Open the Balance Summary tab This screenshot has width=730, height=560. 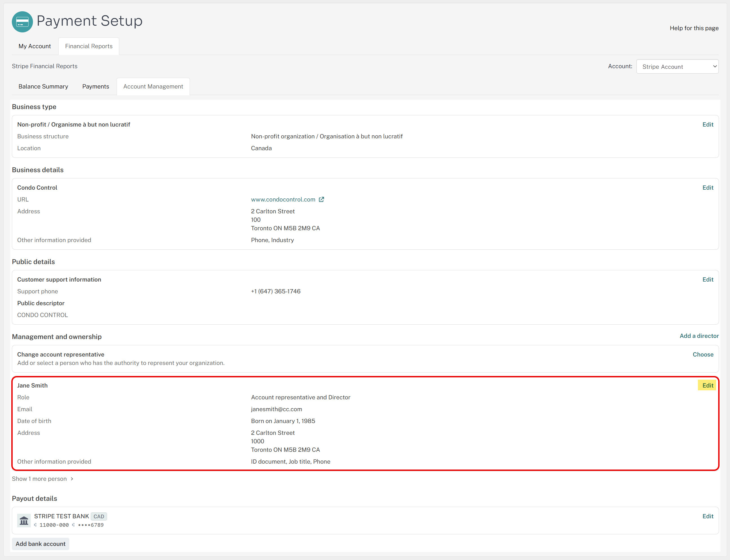[x=43, y=86]
